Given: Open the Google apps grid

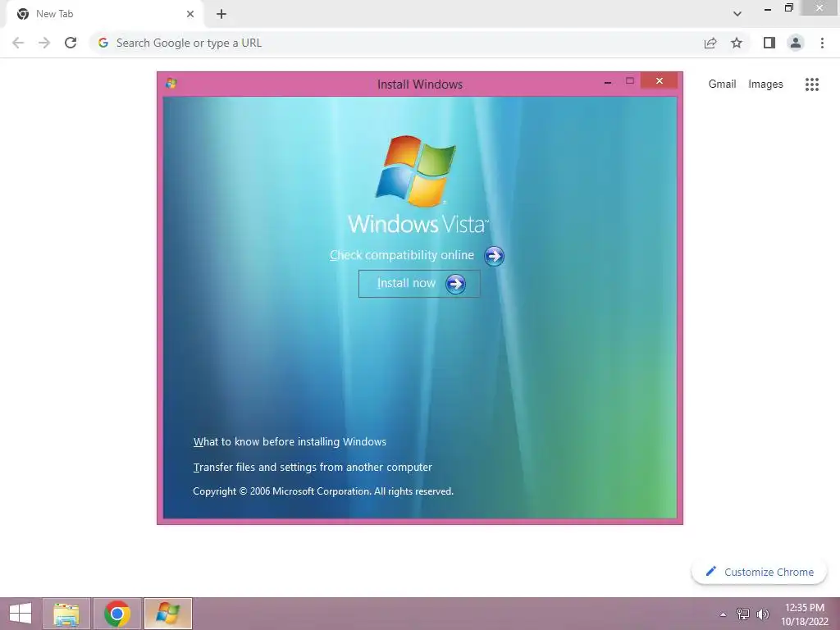Looking at the screenshot, I should [x=812, y=84].
